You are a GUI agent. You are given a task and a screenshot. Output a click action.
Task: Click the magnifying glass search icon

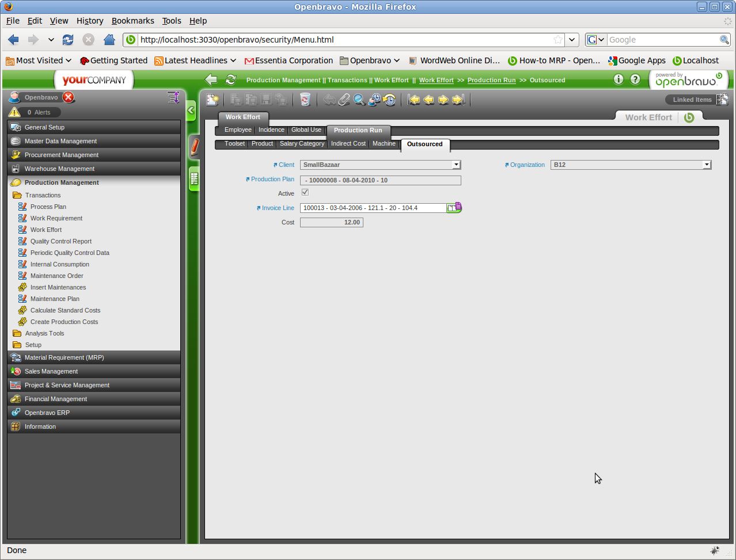(359, 100)
